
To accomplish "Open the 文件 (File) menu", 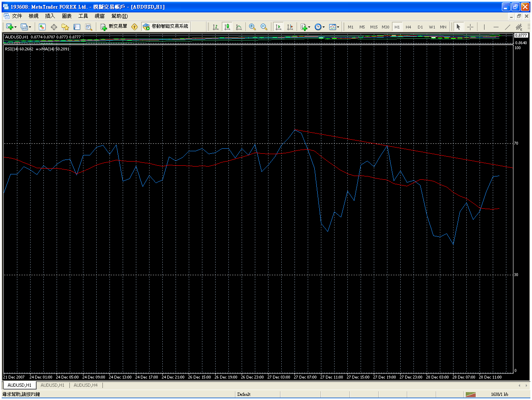I will (x=17, y=16).
